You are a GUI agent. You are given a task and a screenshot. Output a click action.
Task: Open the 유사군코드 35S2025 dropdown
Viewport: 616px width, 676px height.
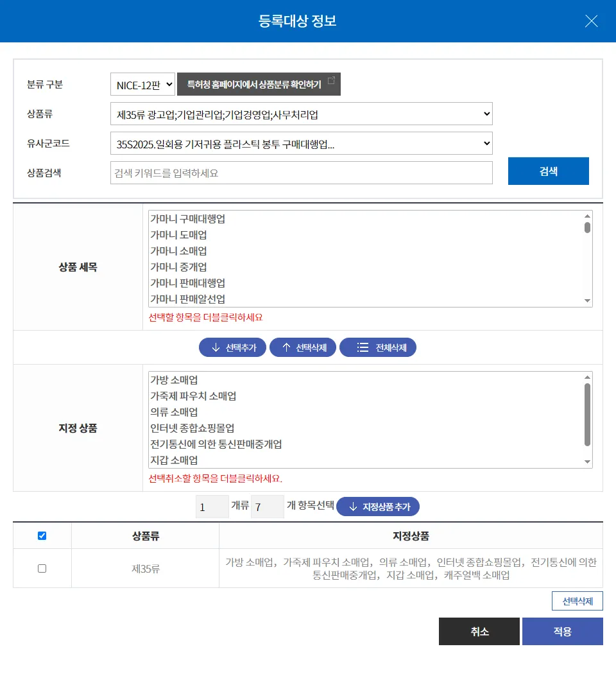(301, 144)
